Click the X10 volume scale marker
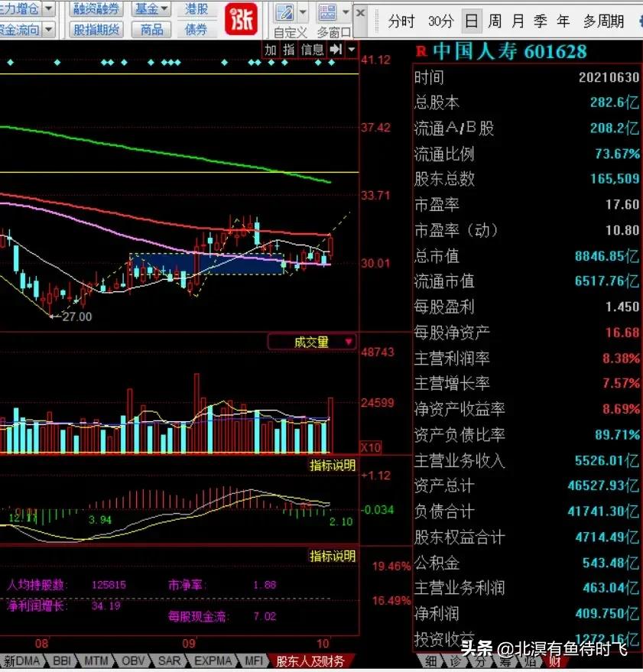 click(370, 447)
